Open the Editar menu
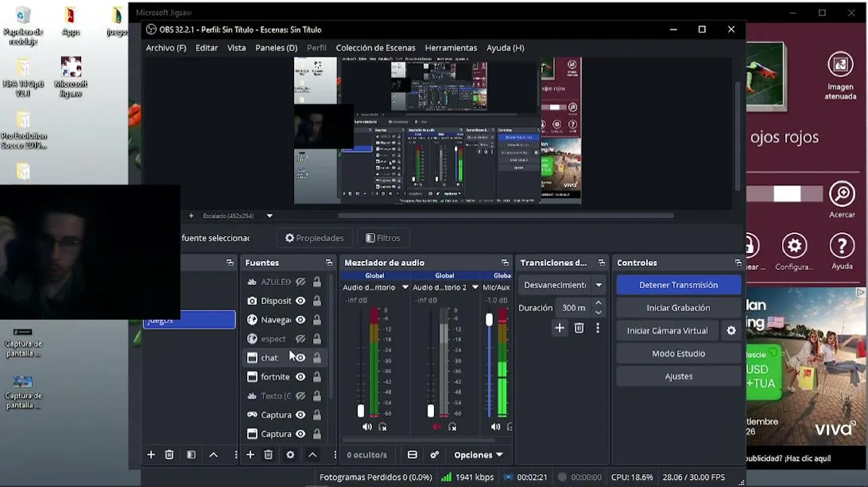 tap(207, 48)
